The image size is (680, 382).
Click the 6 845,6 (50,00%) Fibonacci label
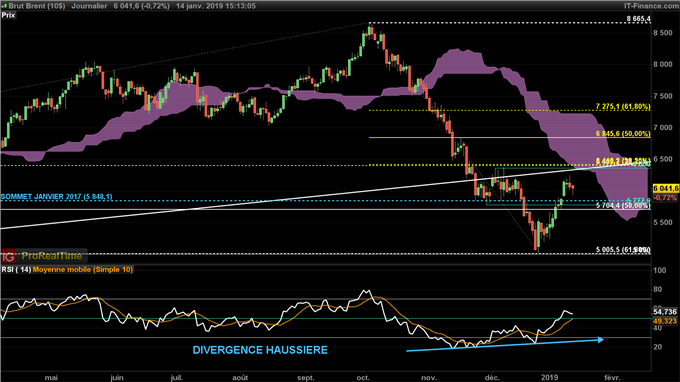623,134
